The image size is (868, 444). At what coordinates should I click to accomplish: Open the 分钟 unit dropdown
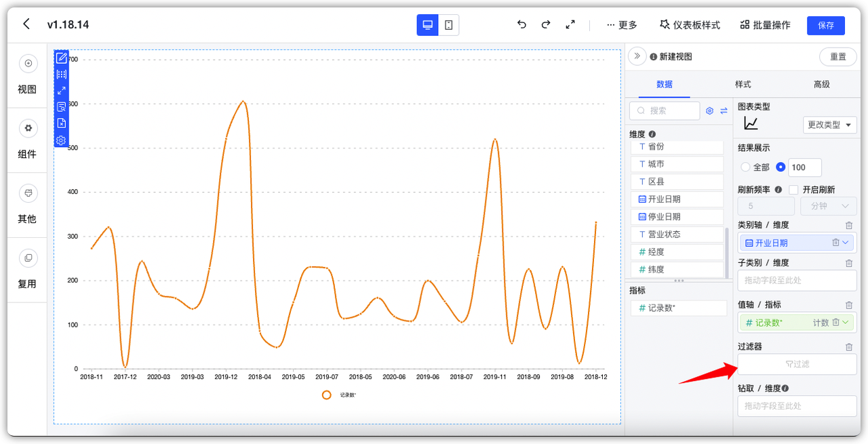coord(829,206)
